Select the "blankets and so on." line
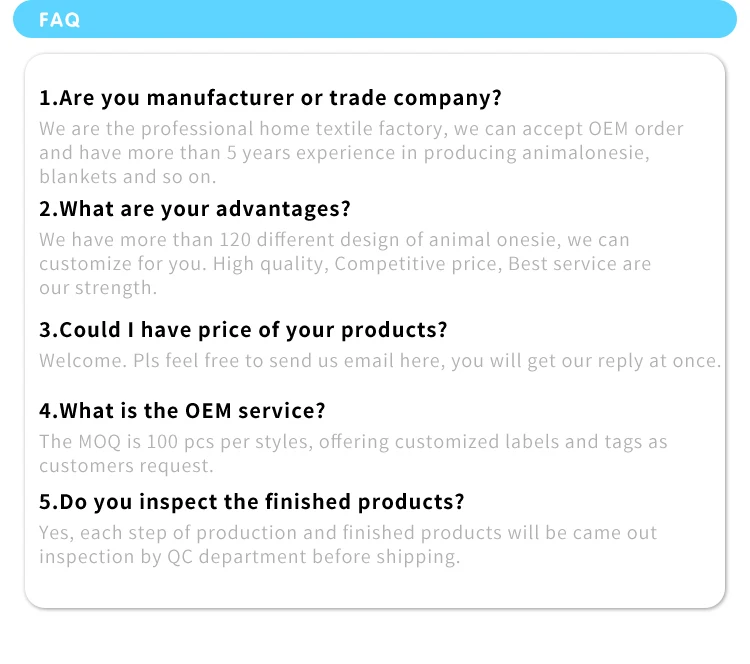This screenshot has width=750, height=664. [x=128, y=177]
